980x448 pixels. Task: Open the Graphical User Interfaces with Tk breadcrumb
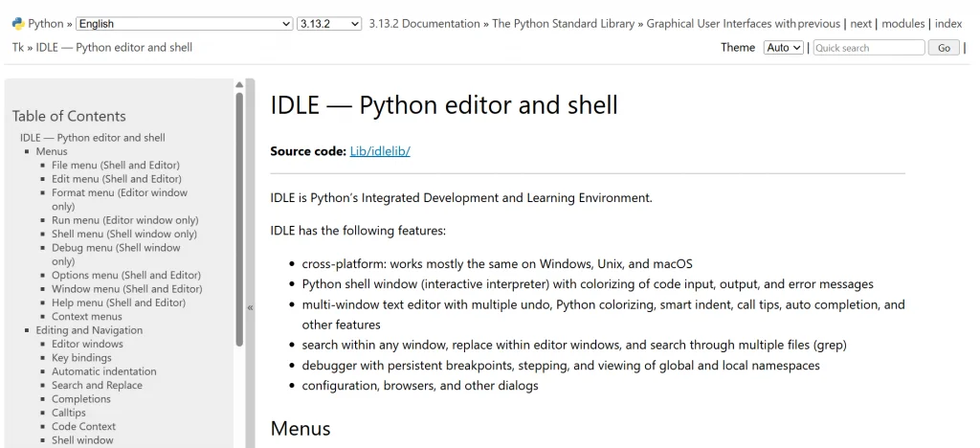coord(722,24)
